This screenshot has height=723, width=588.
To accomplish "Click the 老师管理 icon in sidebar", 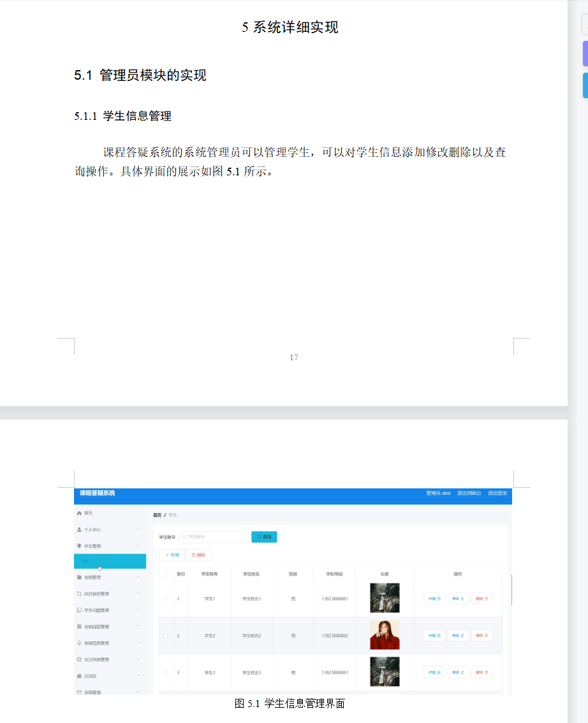I will pos(79,577).
